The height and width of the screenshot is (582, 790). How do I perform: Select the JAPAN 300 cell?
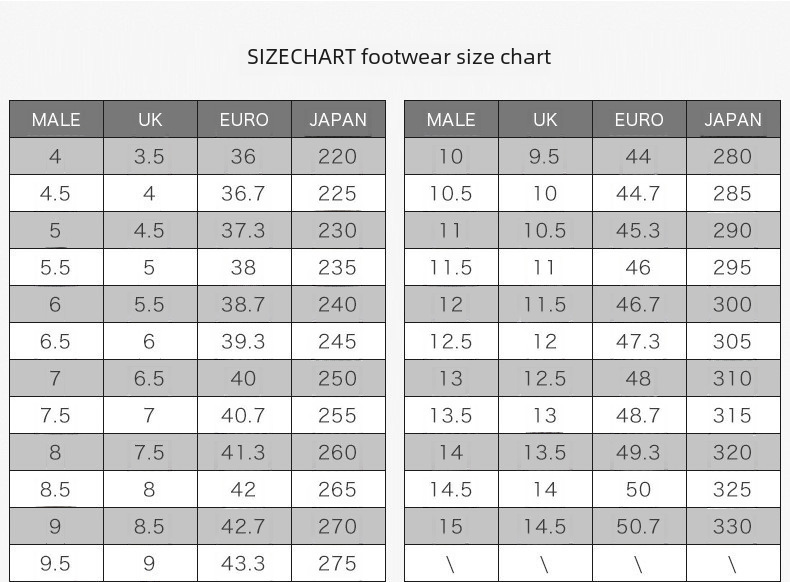[732, 305]
